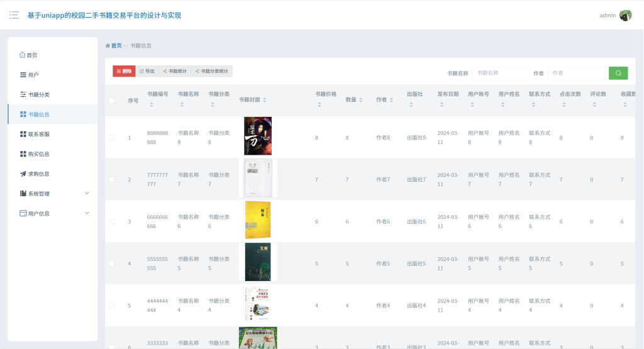Click the 首页 breadcrumb link
The width and height of the screenshot is (644, 349).
point(116,45)
